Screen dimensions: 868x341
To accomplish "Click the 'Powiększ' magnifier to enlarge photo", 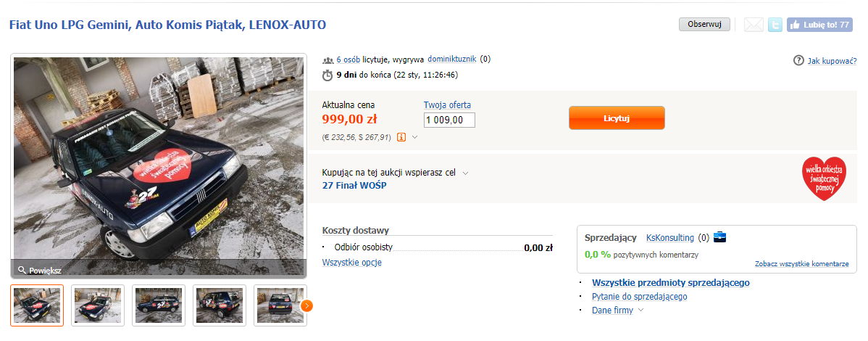I will (40, 271).
